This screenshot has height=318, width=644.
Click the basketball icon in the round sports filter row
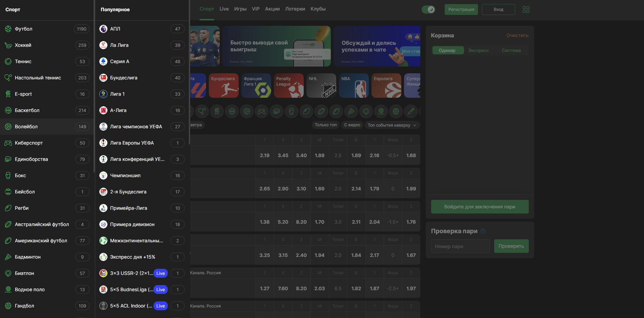232,111
